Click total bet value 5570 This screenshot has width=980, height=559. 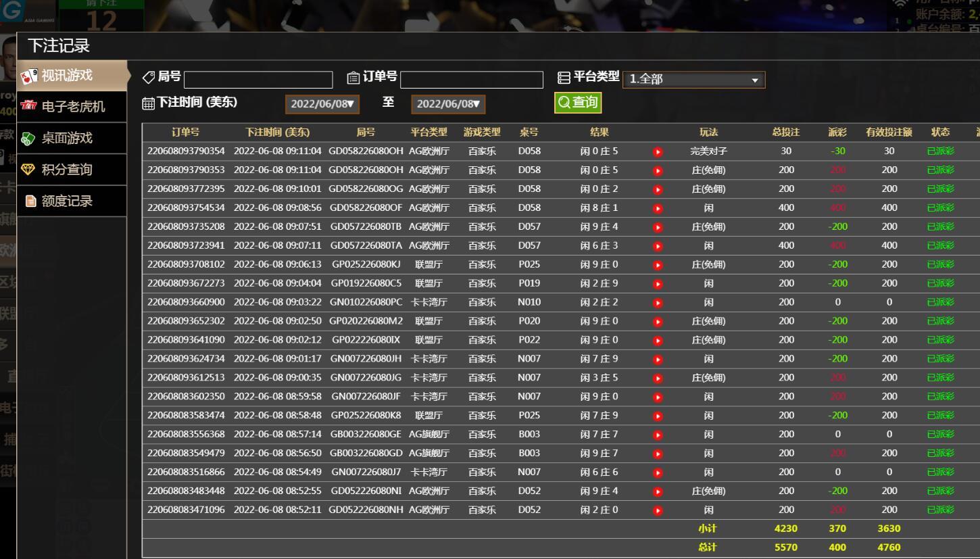click(x=786, y=548)
